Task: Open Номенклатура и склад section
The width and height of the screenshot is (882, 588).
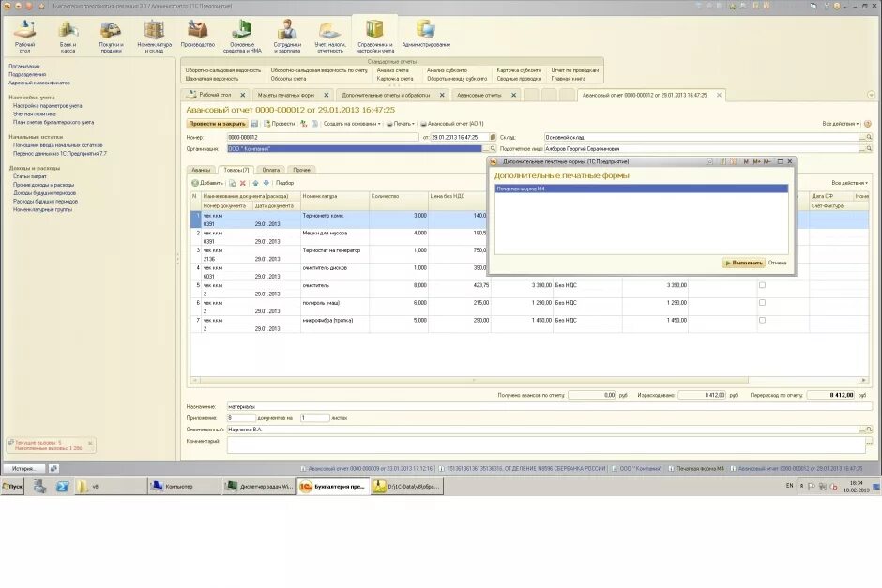Action: tap(154, 37)
